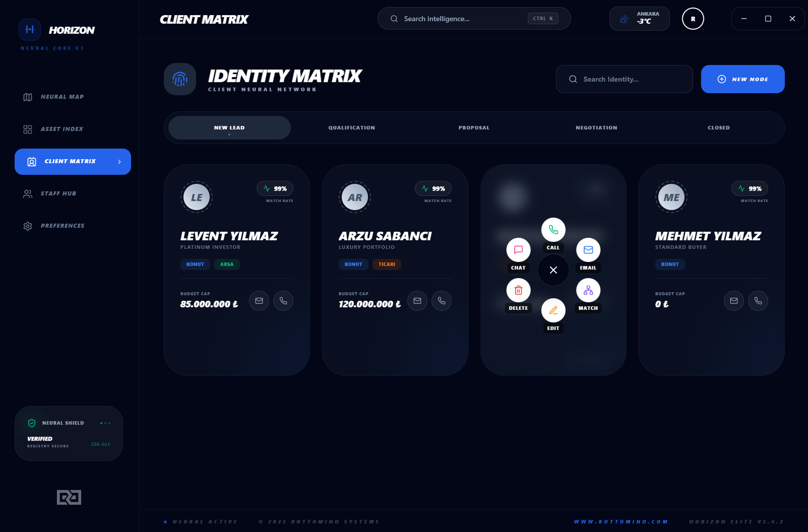The height and width of the screenshot is (532, 808).
Task: Email Levent Yilmaz via envelope icon
Action: tap(259, 301)
